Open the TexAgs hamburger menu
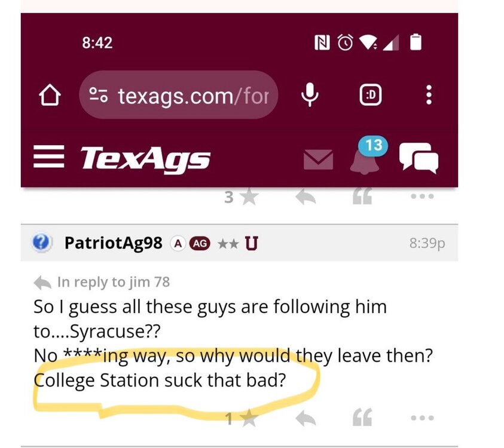This screenshot has width=504, height=448. [x=48, y=158]
